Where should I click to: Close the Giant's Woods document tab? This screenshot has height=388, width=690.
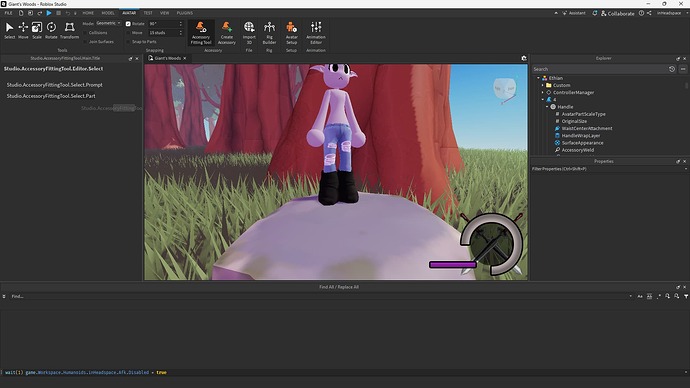185,58
